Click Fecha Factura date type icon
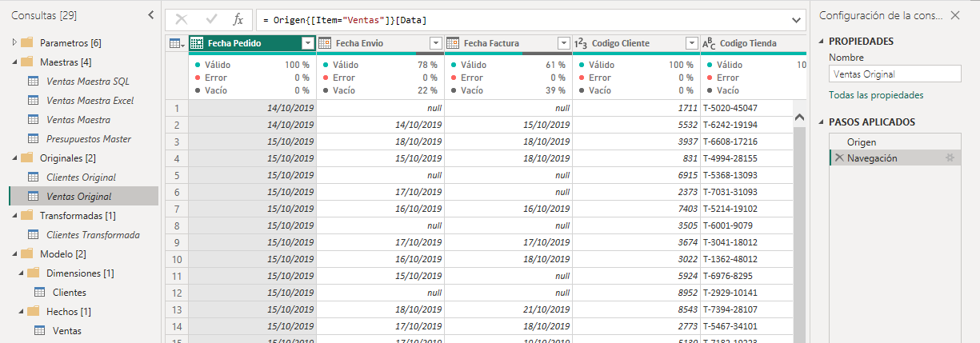980x343 pixels. tap(452, 43)
